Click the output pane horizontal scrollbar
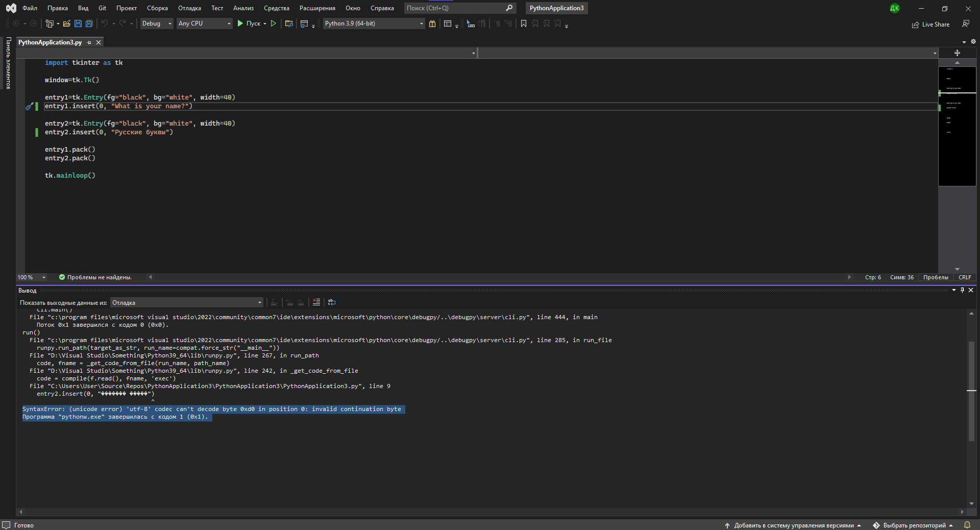The height and width of the screenshot is (530, 980). pyautogui.click(x=491, y=512)
